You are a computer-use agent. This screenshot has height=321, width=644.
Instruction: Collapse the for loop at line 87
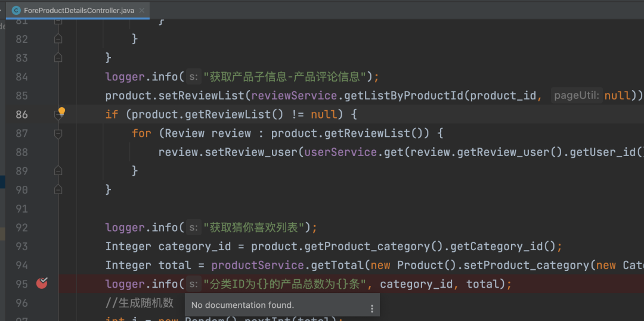coord(58,133)
